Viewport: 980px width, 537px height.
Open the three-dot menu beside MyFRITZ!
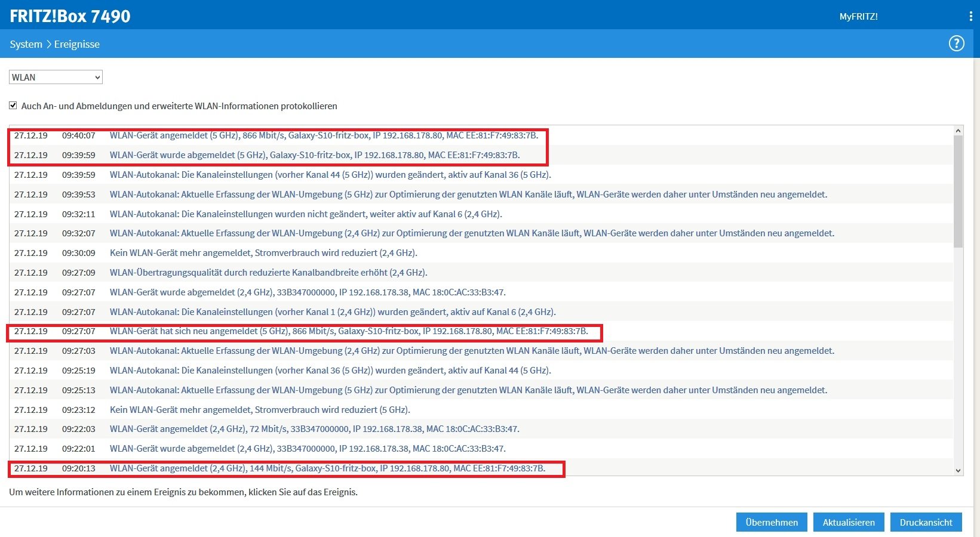coord(970,17)
